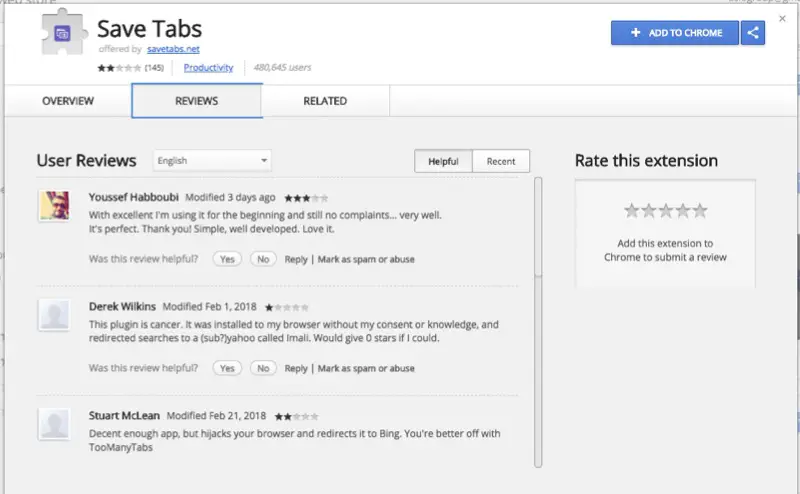Click Youssef Habboubi's profile picture

(54, 205)
